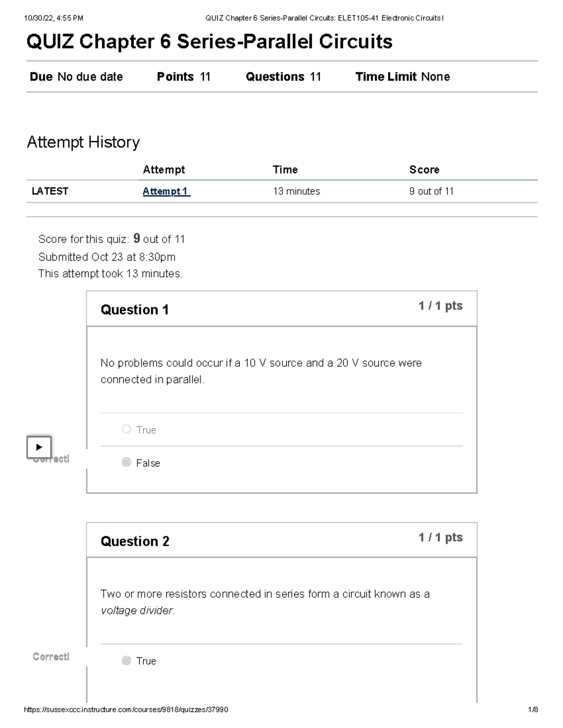Click the Attempt column header

click(164, 170)
